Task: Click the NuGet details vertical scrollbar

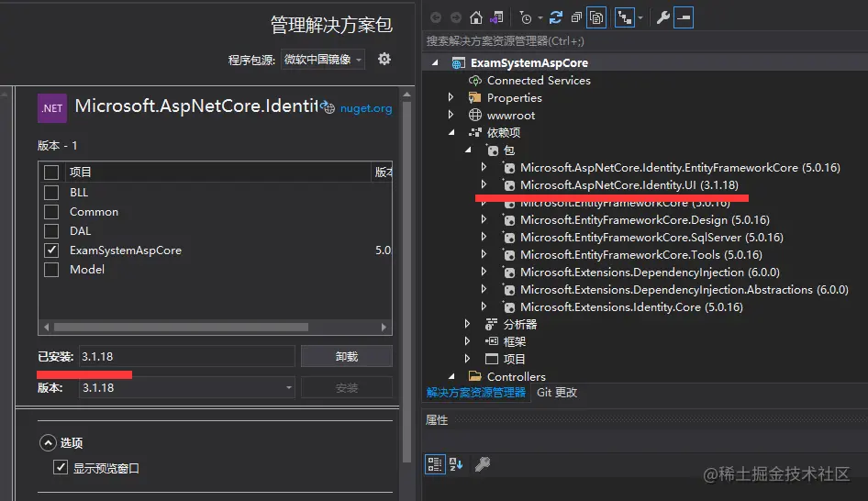Action: [x=406, y=283]
